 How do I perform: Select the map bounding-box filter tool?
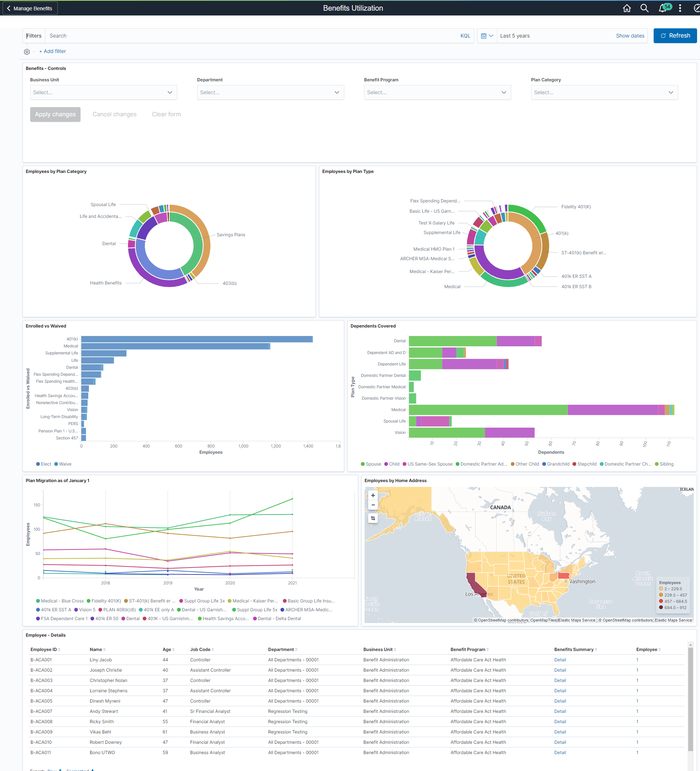point(373,518)
